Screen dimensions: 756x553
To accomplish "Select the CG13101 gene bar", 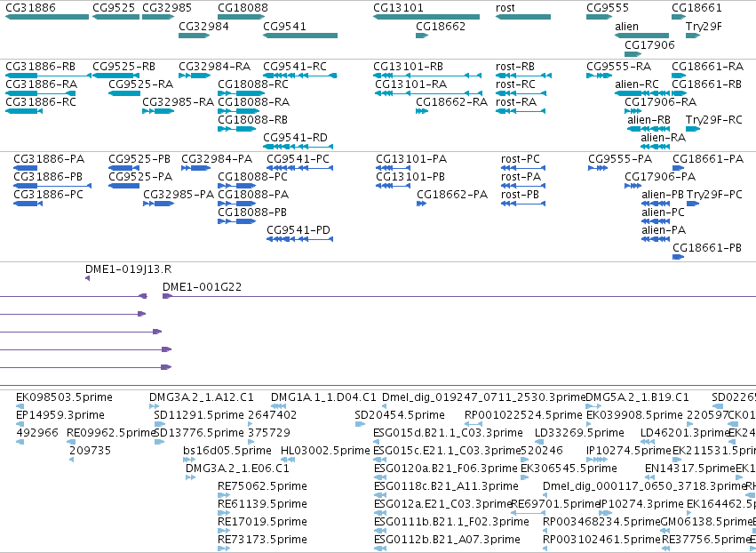I will point(426,17).
